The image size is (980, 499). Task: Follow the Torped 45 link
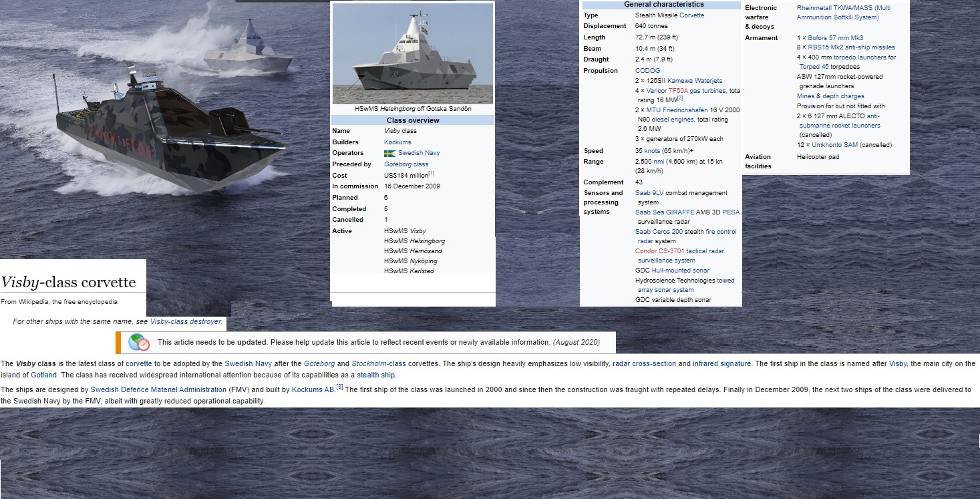click(x=814, y=67)
